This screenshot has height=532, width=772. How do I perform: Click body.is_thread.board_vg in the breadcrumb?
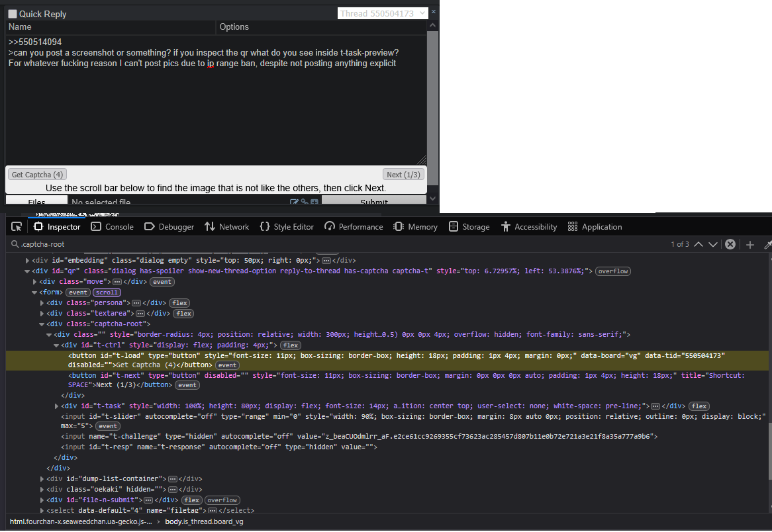pos(204,521)
